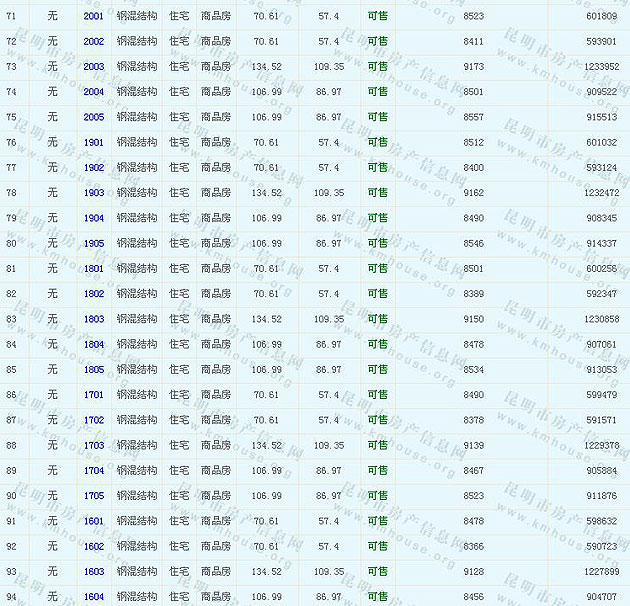Open room 1601 details
630x606 pixels.
[93, 521]
